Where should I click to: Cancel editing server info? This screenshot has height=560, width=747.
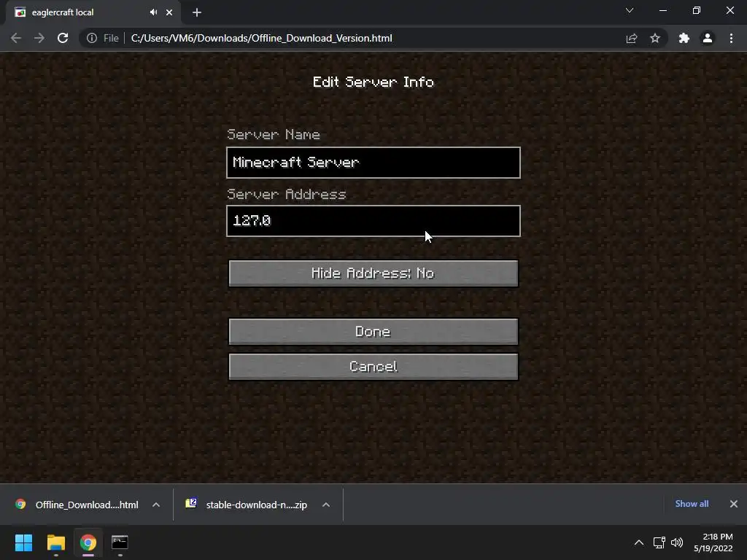pyautogui.click(x=373, y=367)
